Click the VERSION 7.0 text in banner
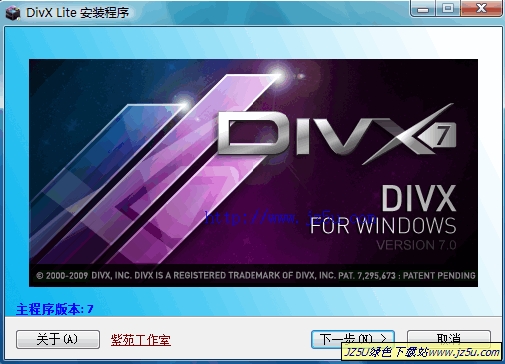Screen dimensions: 505x364 click(416, 245)
